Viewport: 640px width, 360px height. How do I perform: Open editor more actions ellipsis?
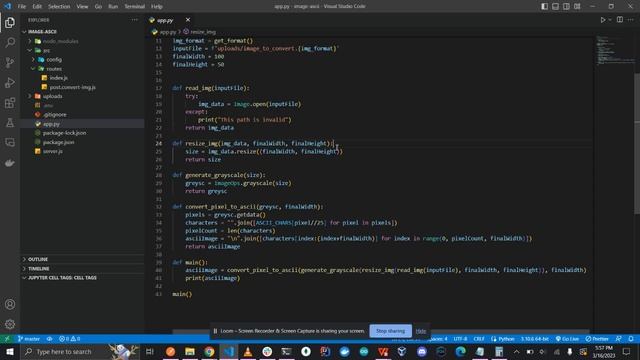tap(631, 20)
